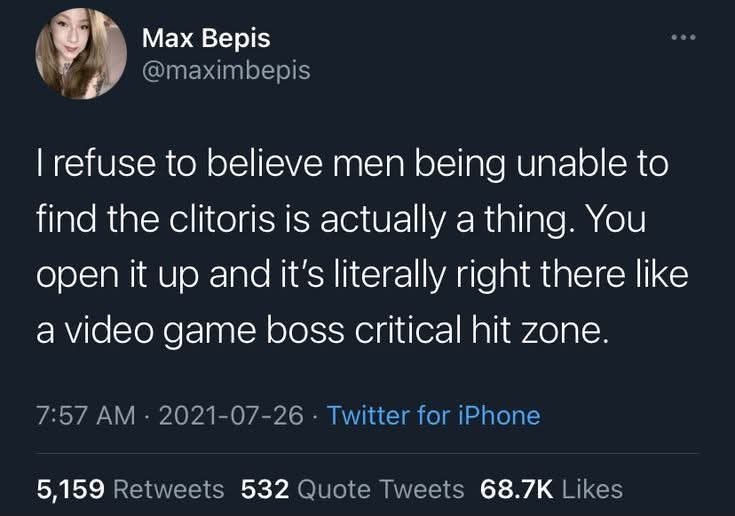The width and height of the screenshot is (735, 516).
Task: Open the Twitter for iPhone link
Action: (x=434, y=415)
